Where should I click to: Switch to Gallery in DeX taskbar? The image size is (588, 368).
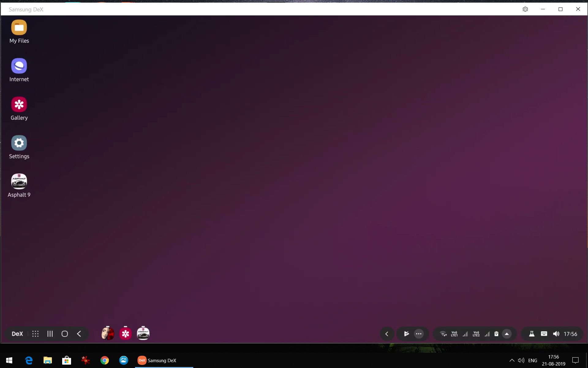[125, 333]
